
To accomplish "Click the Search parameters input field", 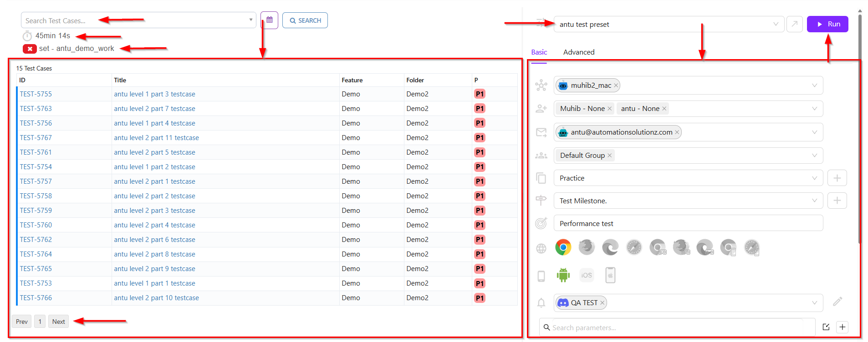I will pyautogui.click(x=679, y=327).
